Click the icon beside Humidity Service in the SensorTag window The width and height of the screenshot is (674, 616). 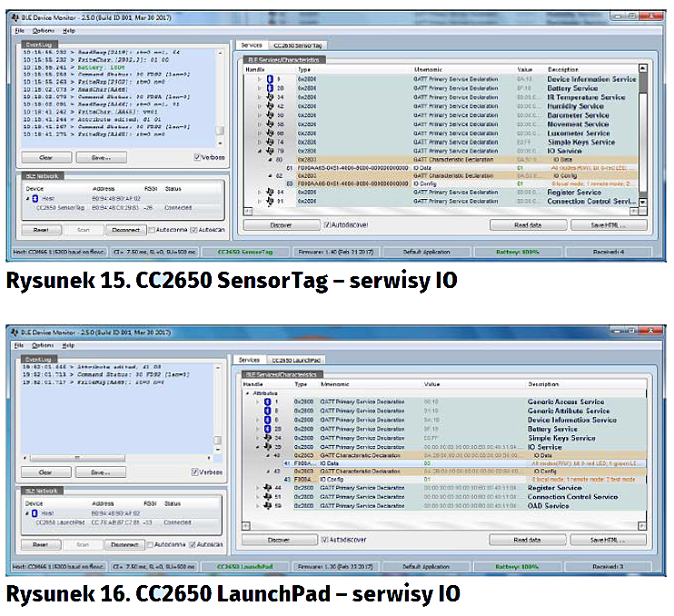[x=270, y=106]
